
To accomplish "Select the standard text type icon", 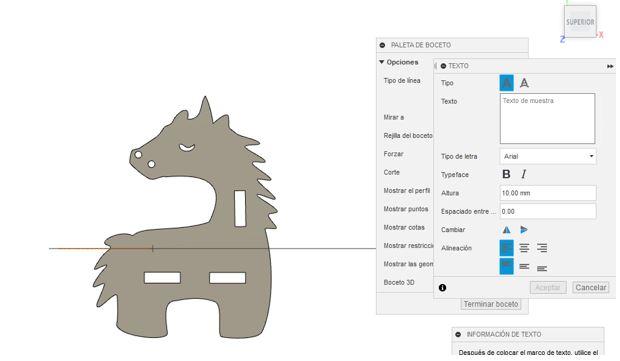I will pyautogui.click(x=507, y=83).
